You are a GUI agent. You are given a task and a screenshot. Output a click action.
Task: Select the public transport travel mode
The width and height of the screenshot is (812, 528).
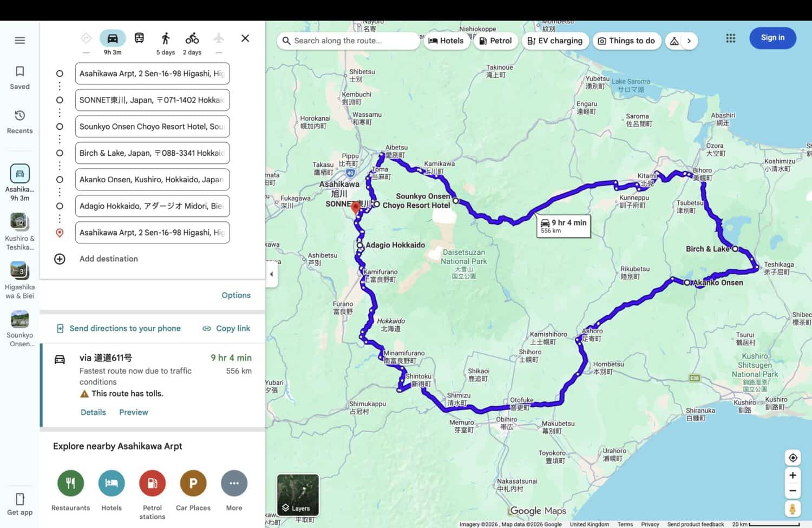tap(139, 38)
